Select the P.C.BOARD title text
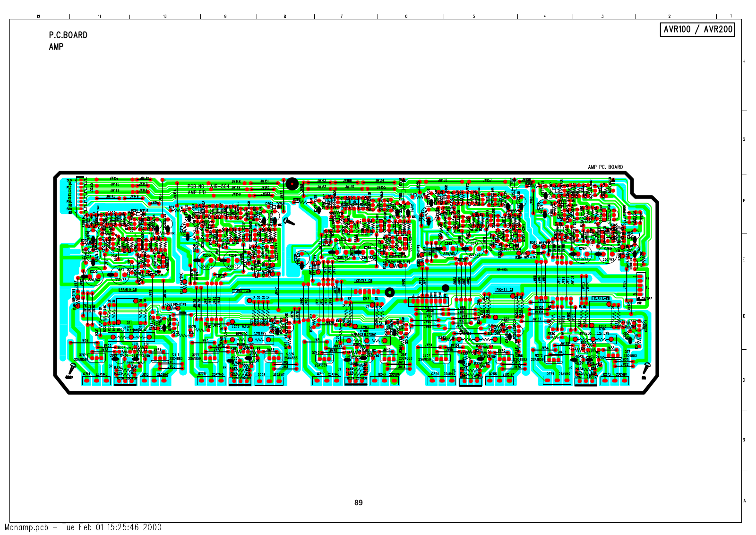Viewport: 756px width, 535px height. (x=68, y=35)
